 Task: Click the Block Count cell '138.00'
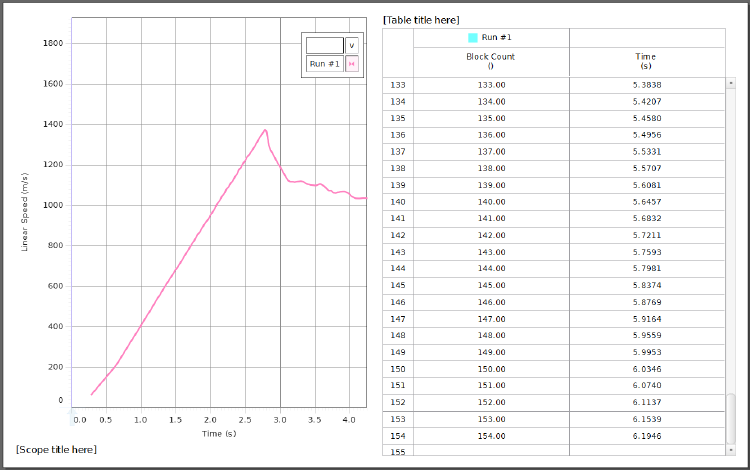click(x=491, y=168)
